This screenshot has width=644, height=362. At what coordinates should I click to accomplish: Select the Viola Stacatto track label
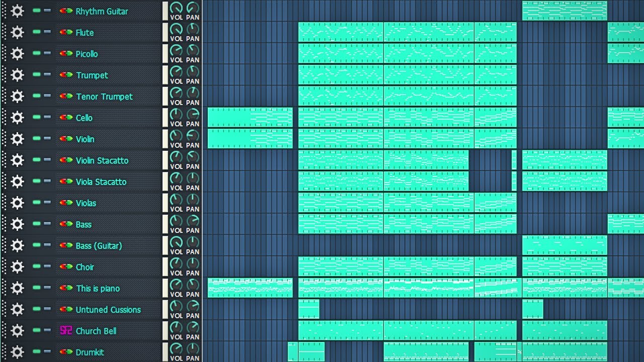[101, 182]
